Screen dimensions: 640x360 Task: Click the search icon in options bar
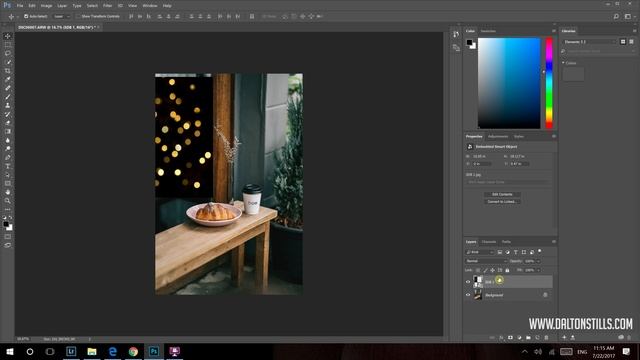pos(616,17)
